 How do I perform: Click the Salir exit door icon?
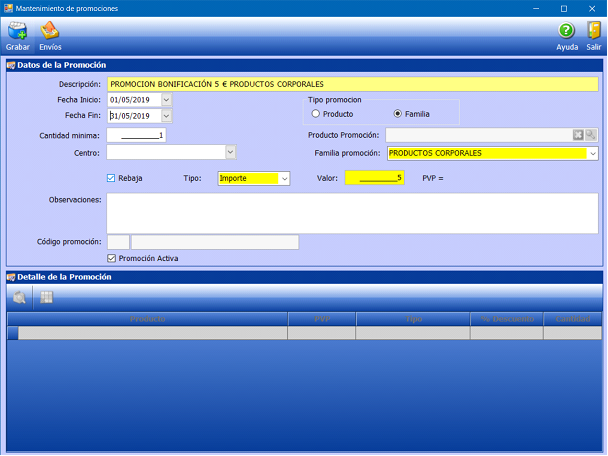point(593,32)
